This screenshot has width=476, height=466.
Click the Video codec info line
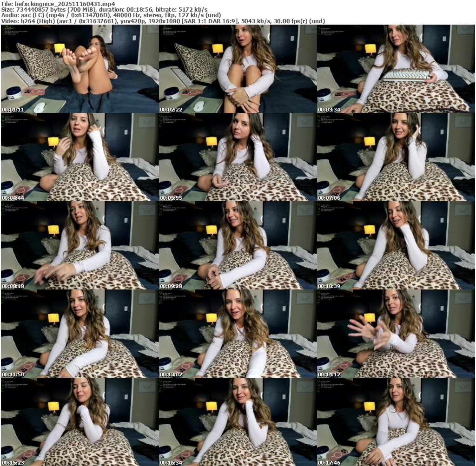(163, 21)
